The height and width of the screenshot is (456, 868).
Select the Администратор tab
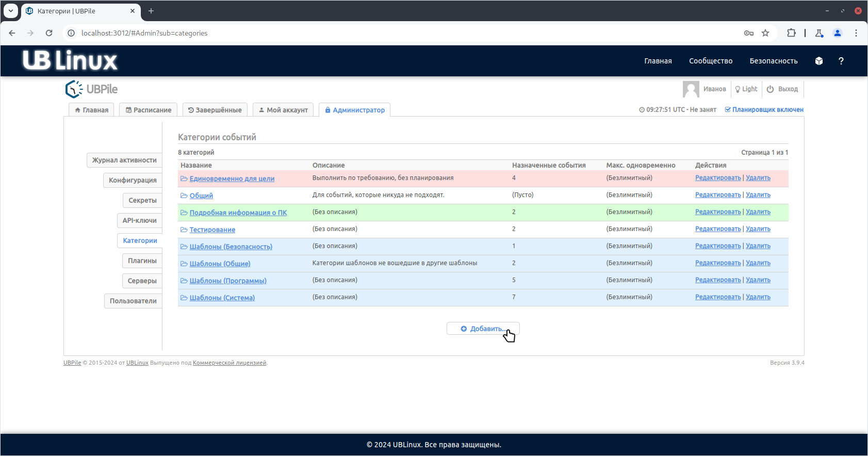tap(355, 110)
